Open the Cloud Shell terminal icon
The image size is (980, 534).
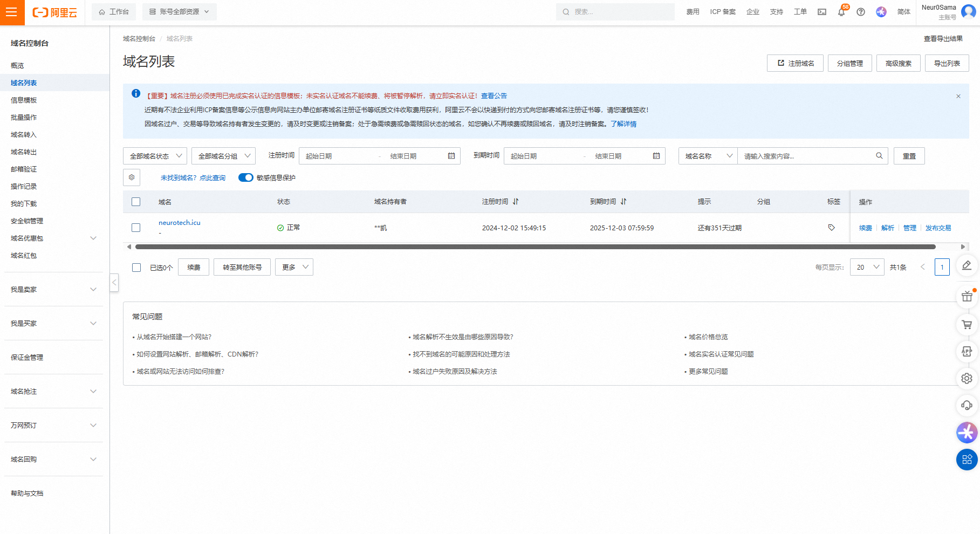click(x=821, y=12)
